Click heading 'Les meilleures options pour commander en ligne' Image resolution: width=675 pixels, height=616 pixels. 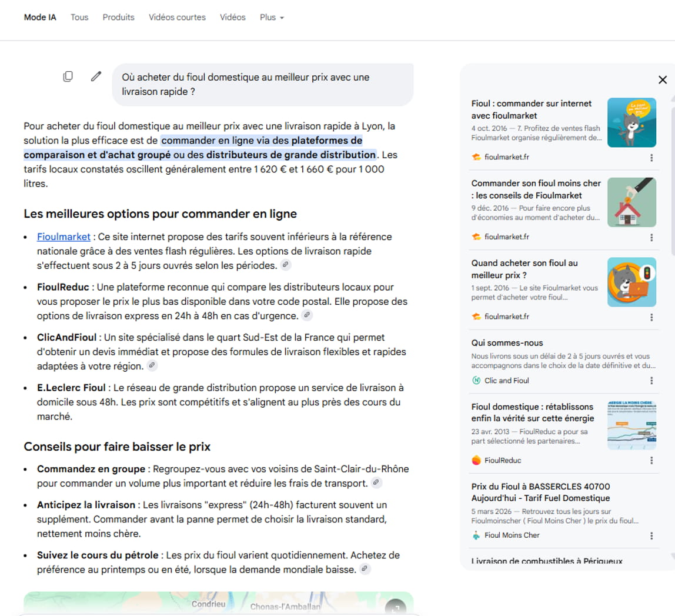[160, 214]
